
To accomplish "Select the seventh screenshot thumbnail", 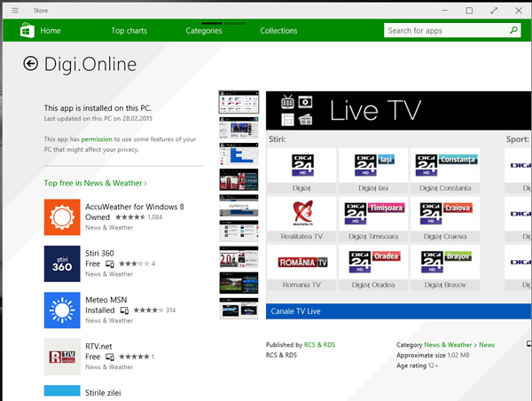I will 239,257.
